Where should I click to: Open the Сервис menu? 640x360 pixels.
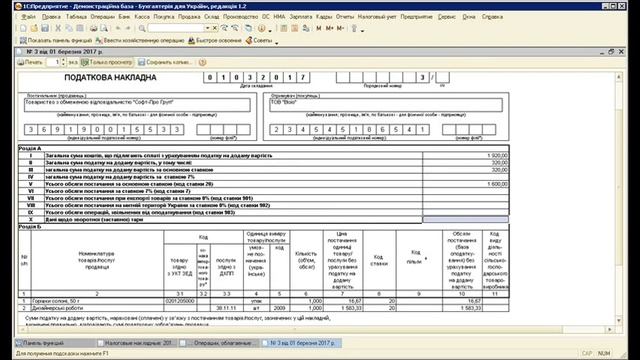447,17
